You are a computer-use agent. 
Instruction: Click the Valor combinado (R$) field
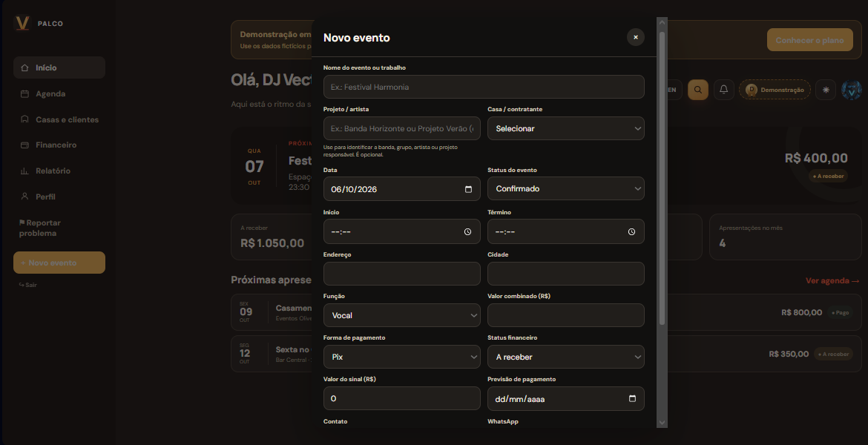pyautogui.click(x=566, y=315)
